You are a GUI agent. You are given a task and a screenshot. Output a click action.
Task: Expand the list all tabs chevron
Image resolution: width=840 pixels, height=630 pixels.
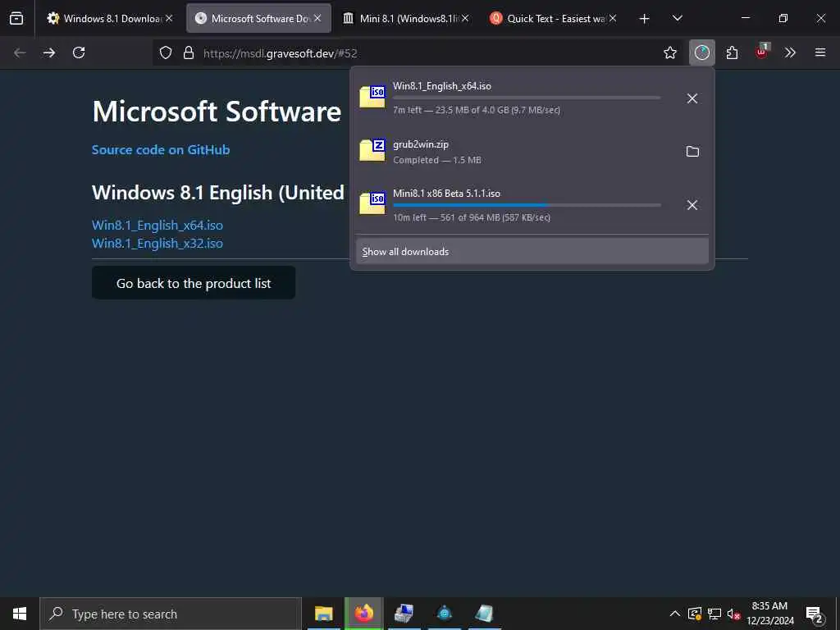click(x=677, y=18)
